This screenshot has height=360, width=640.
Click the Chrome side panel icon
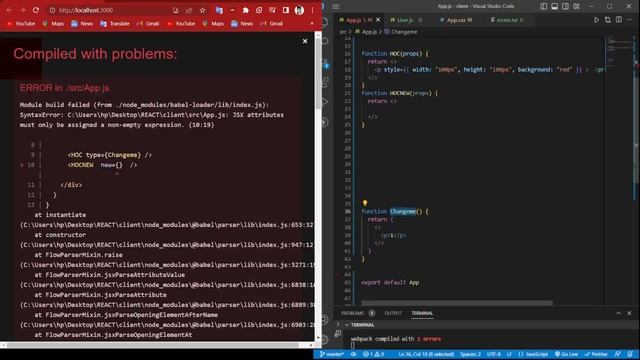pyautogui.click(x=286, y=10)
